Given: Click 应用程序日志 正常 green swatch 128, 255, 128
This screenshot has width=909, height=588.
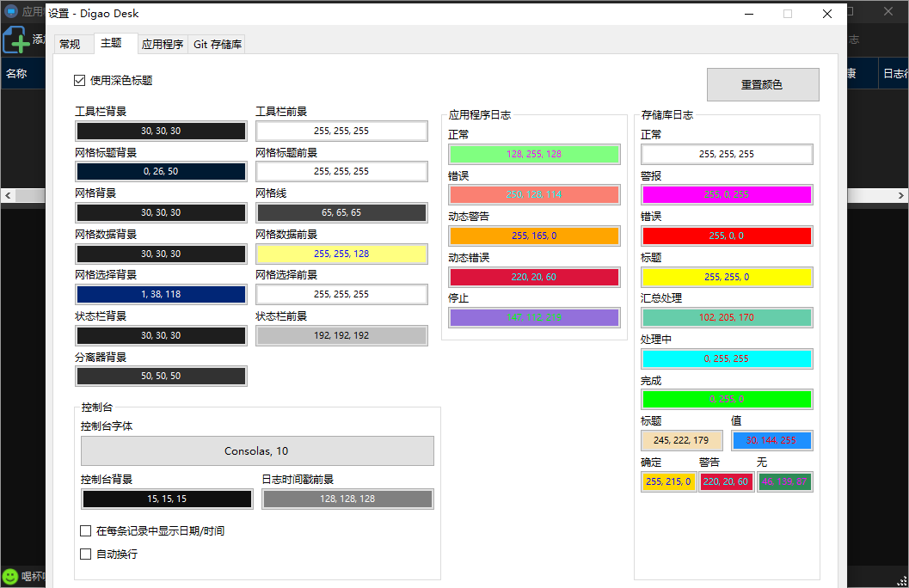Looking at the screenshot, I should coord(534,154).
